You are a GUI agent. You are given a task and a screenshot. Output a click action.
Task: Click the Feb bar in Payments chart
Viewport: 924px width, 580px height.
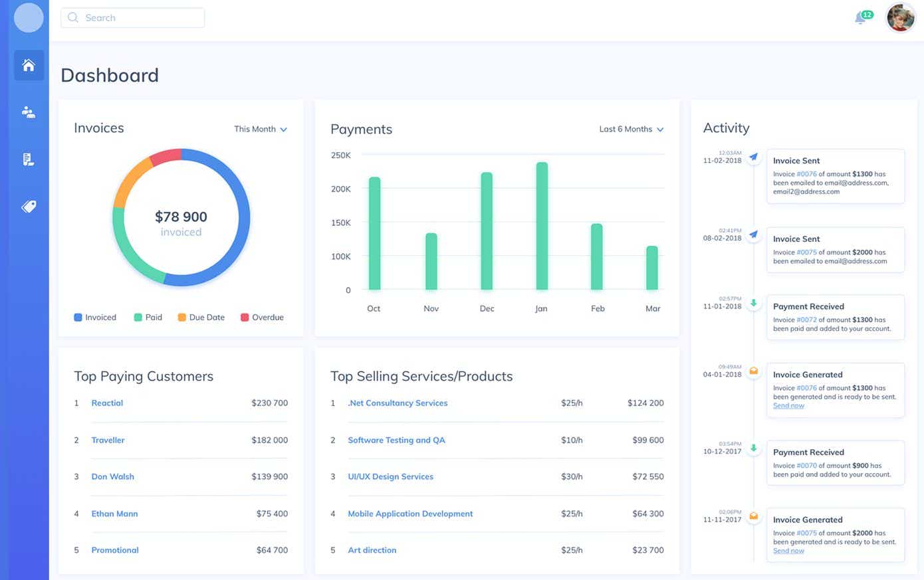click(x=597, y=256)
